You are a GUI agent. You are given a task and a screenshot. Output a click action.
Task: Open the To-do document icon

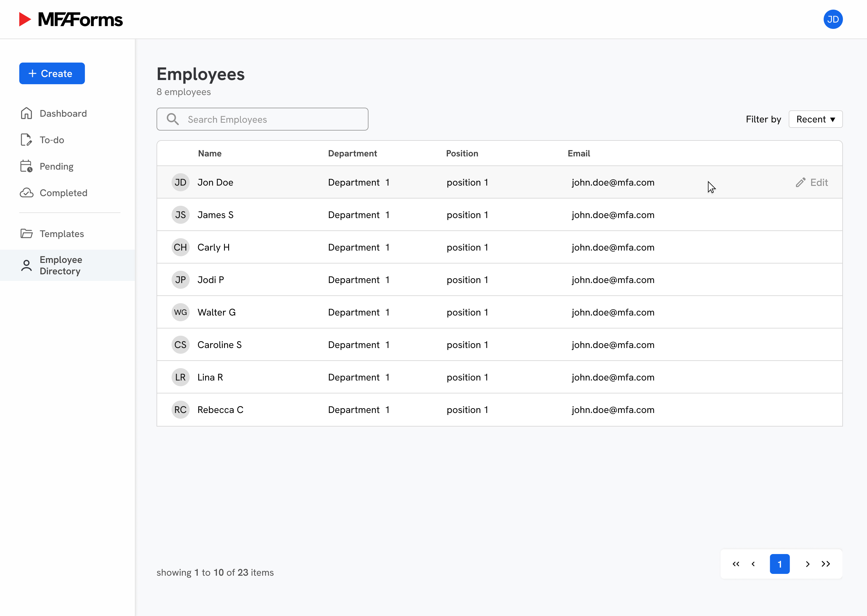pyautogui.click(x=26, y=140)
